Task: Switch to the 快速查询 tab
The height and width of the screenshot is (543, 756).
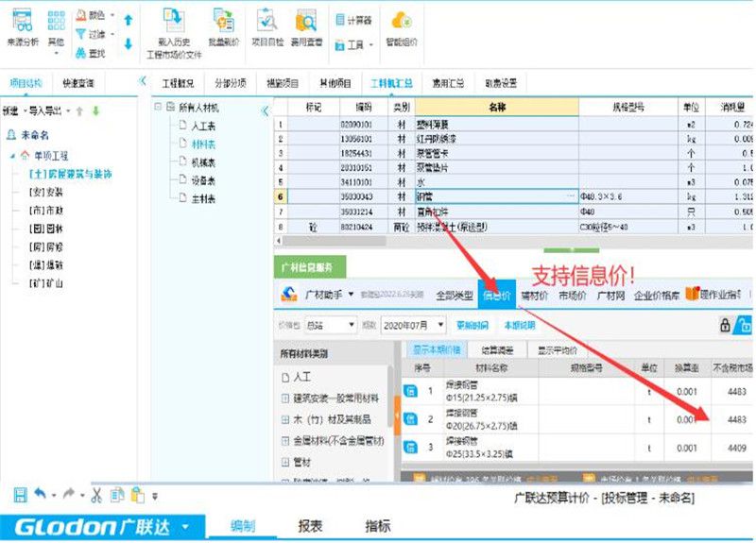Action: pos(78,83)
